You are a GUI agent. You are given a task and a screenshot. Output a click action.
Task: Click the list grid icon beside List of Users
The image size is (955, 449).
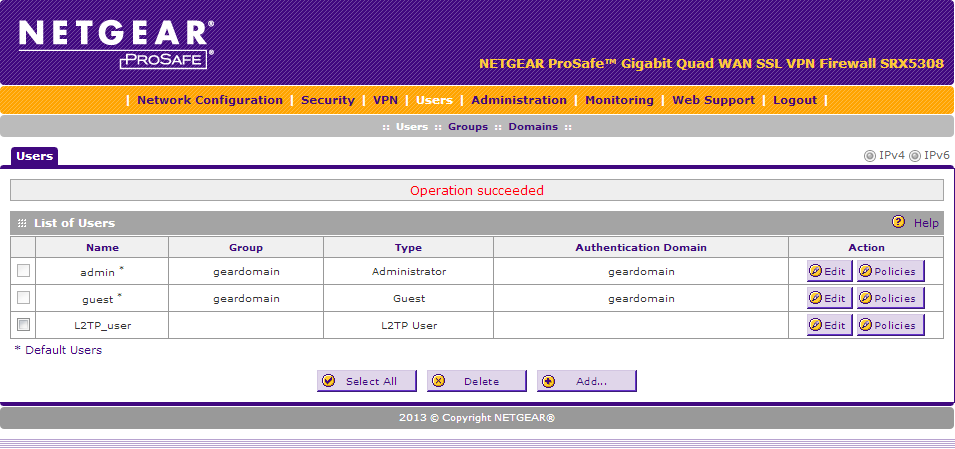[x=22, y=224]
